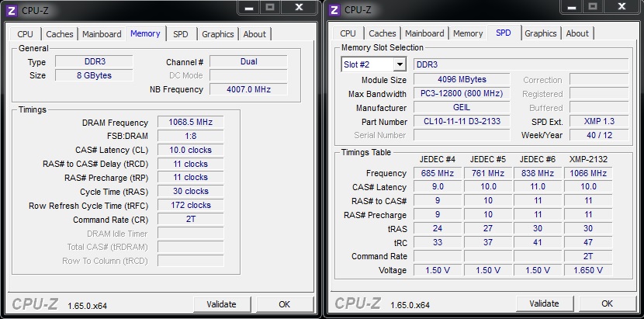Open Graphics tab in left CPU-Z window
Screen dimensions: 644x319
point(218,34)
